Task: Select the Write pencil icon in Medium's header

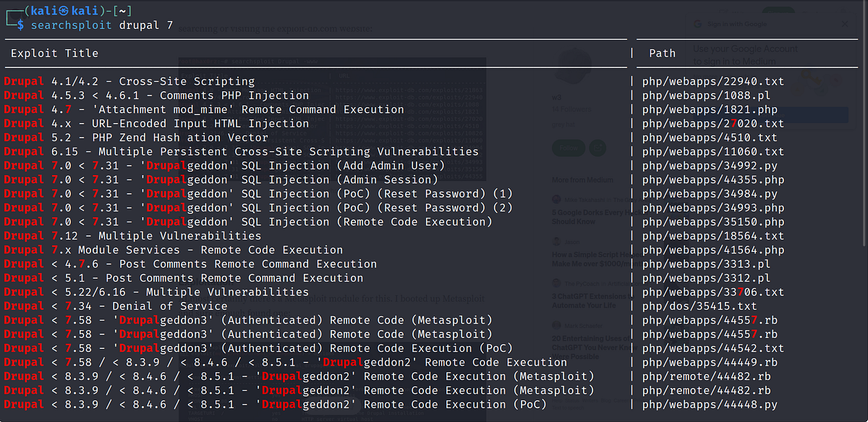Action: click(x=724, y=12)
